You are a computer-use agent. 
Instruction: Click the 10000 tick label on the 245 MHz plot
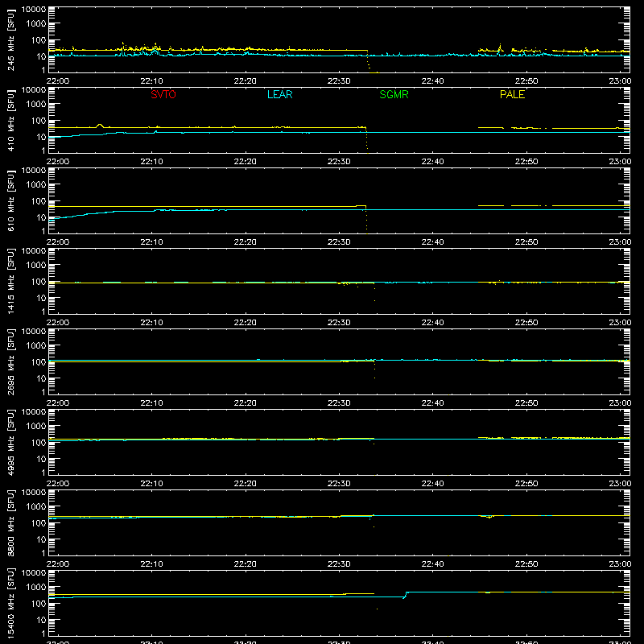coord(34,10)
